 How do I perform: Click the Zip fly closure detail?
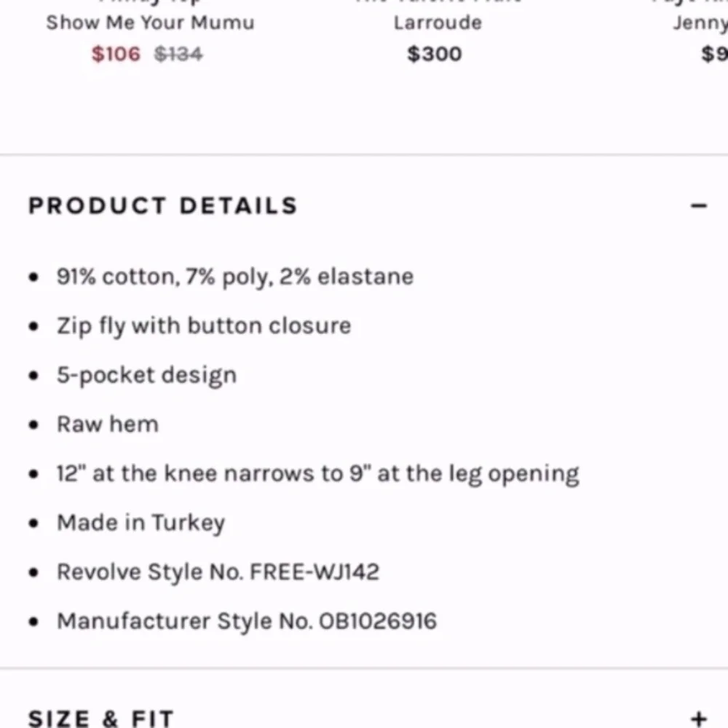click(203, 325)
